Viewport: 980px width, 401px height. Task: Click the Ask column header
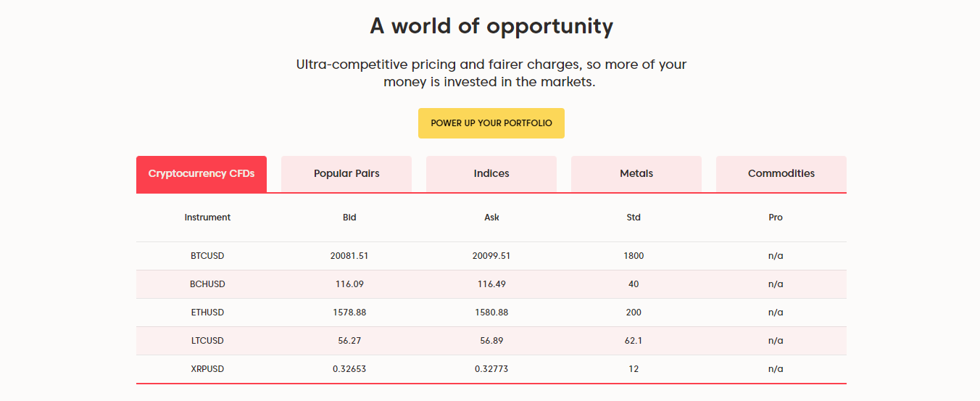[491, 218]
